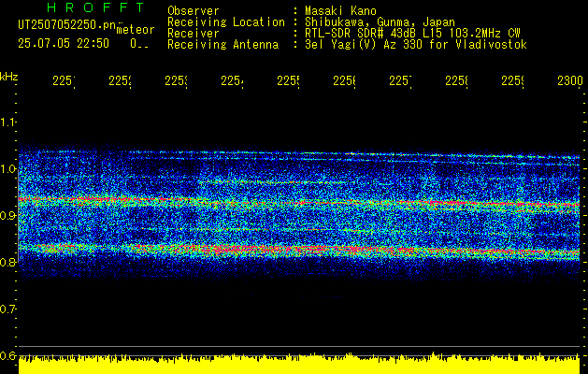Click the 0.9 frequency axis label
588x374 pixels.
coord(7,216)
